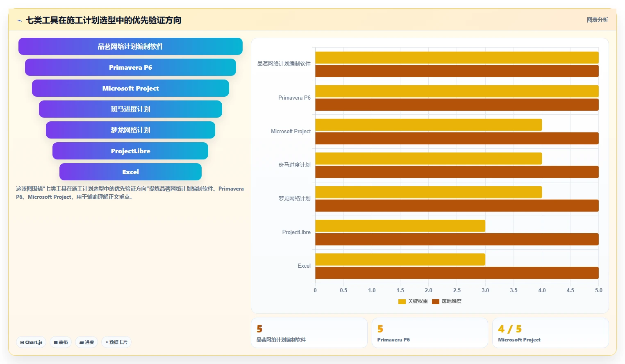Click the 关键权重 legend label text
The height and width of the screenshot is (364, 625).
point(418,301)
